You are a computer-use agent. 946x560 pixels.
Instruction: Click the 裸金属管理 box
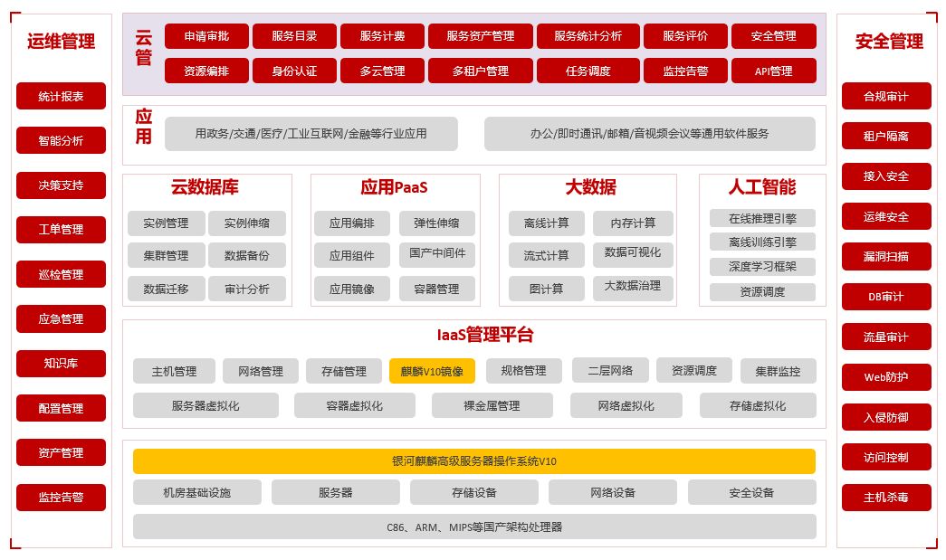click(492, 405)
